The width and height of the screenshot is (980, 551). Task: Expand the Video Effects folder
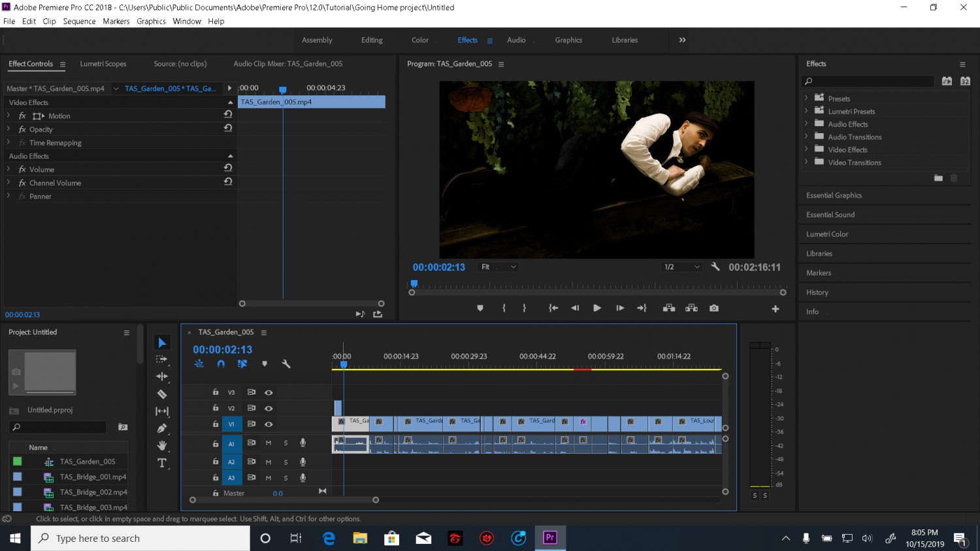coord(806,150)
